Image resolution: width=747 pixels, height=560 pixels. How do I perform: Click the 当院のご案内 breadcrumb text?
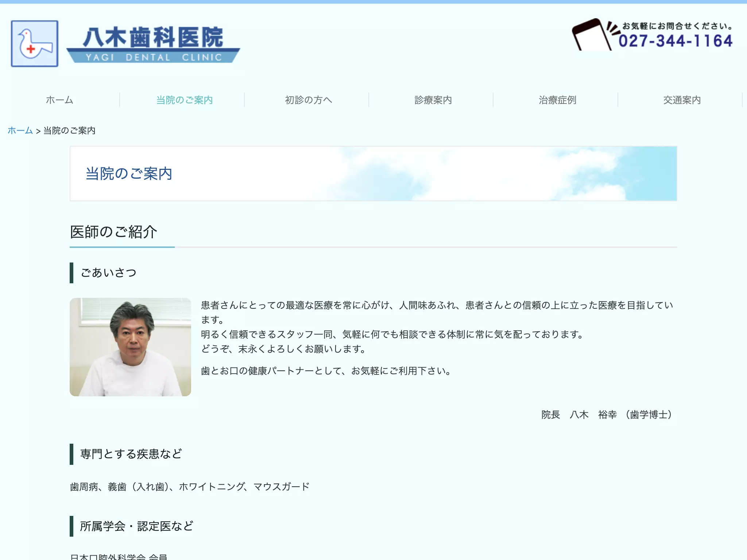[x=69, y=131]
